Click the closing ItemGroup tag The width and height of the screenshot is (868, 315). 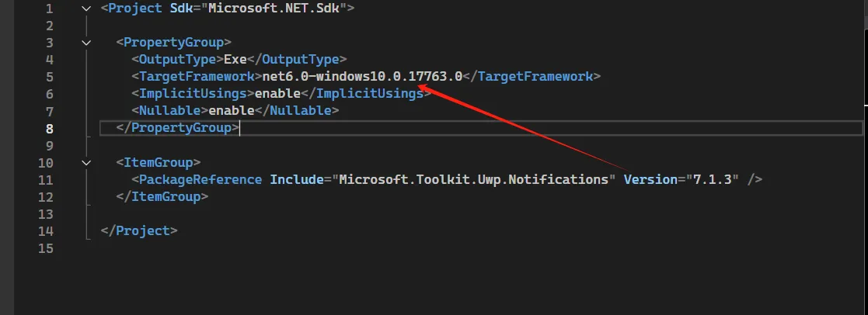(x=162, y=197)
